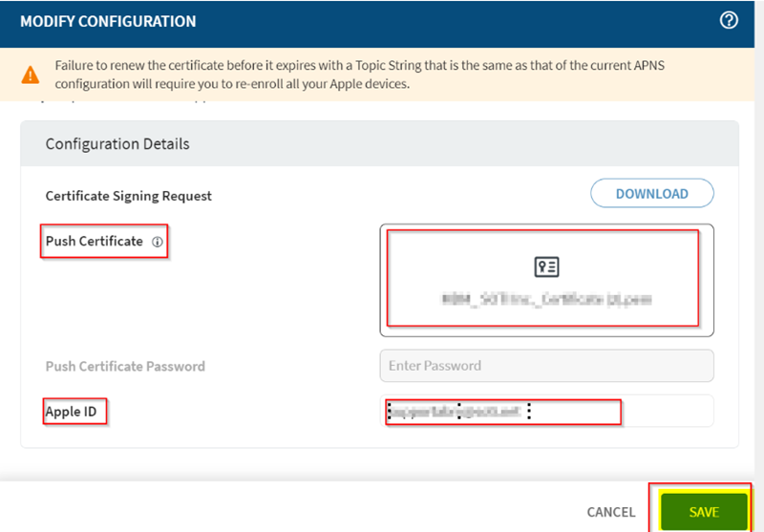Click the Push Certificate Password label

[x=125, y=366]
